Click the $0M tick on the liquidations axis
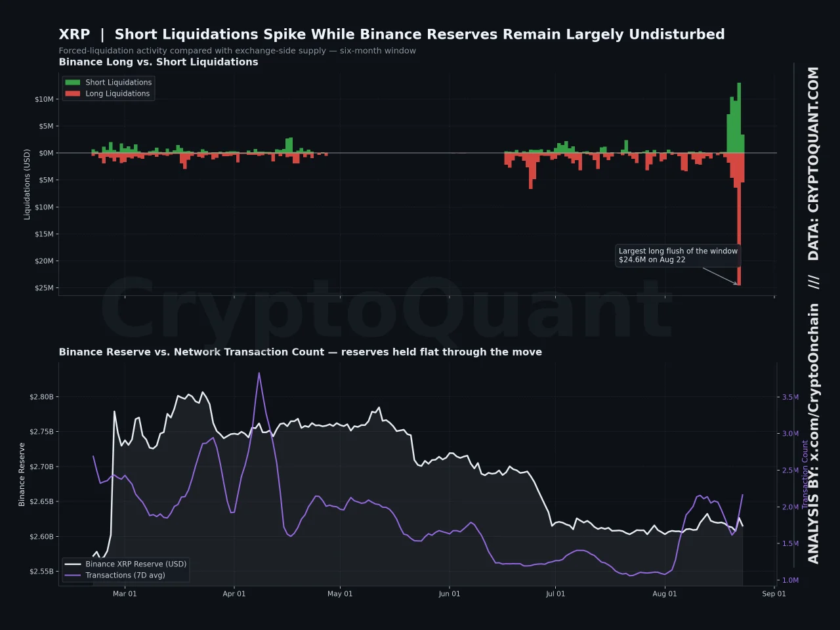840x630 pixels. tap(47, 153)
